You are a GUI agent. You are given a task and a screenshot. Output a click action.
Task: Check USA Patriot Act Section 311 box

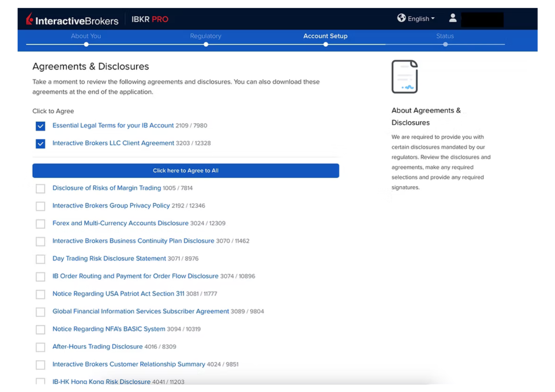[40, 295]
